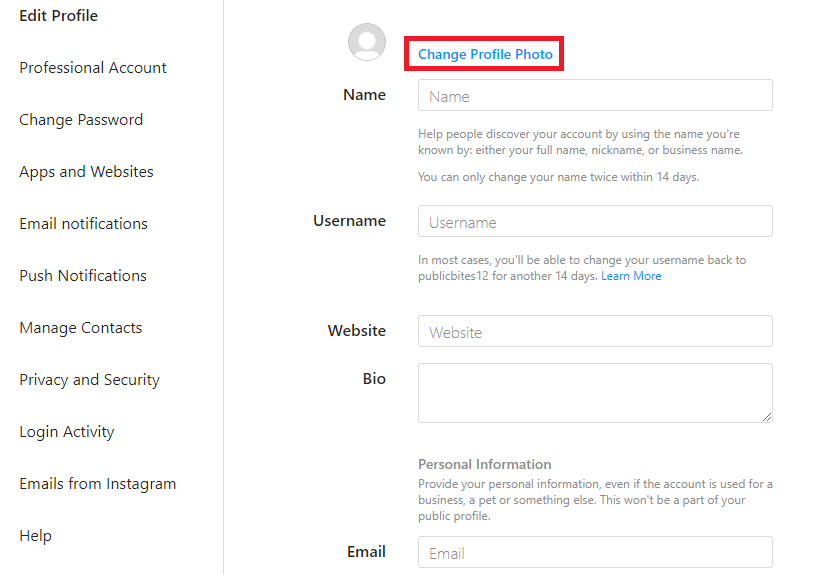Viewport: 820px width, 575px height.
Task: Navigate to Push Notifications
Action: coord(83,276)
